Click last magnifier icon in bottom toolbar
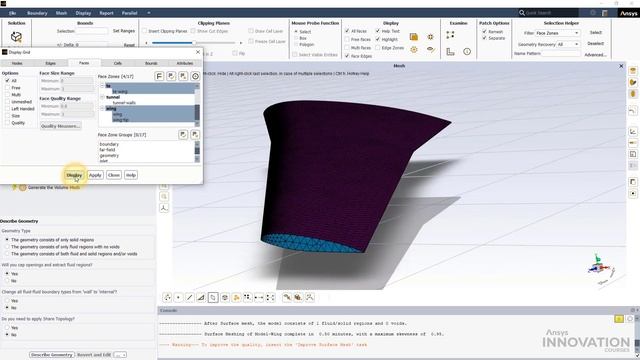 point(310,298)
